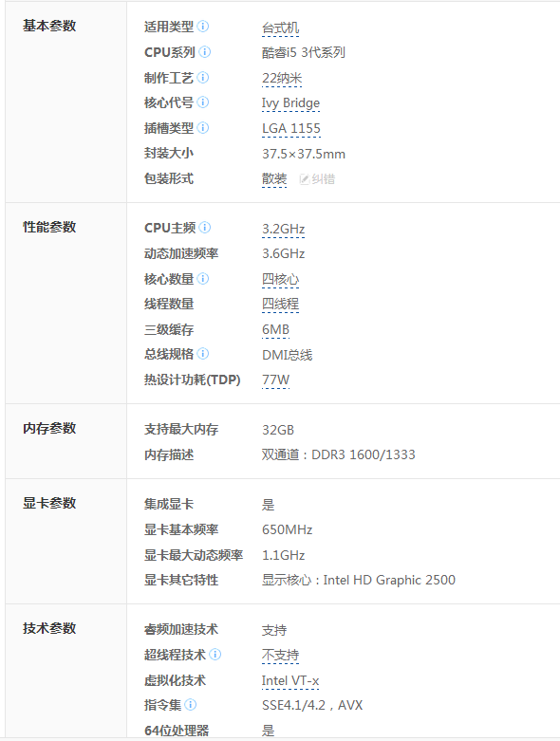Click the LGA 1155 link
This screenshot has width=560, height=741.
[291, 128]
